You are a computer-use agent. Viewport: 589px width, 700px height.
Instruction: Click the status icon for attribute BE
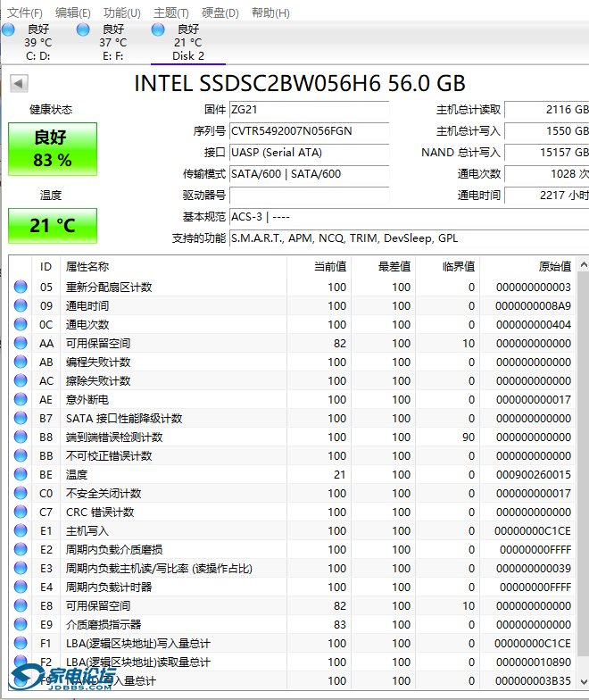pos(21,474)
